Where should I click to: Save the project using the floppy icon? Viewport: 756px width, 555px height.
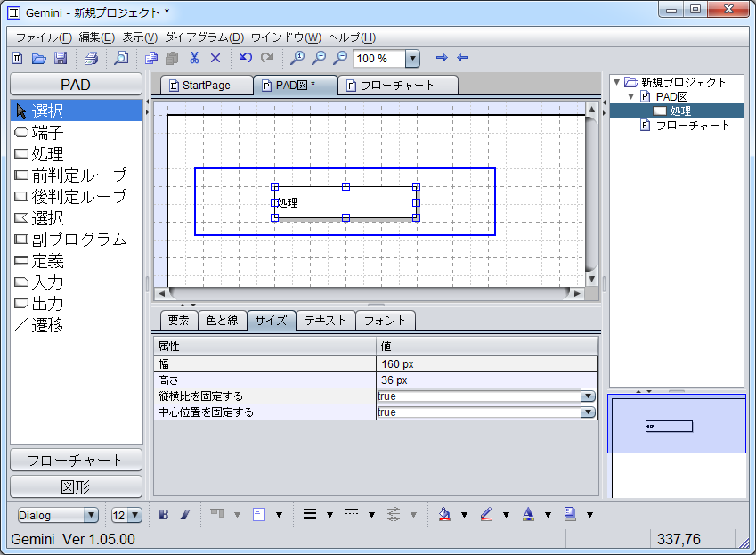tap(61, 58)
